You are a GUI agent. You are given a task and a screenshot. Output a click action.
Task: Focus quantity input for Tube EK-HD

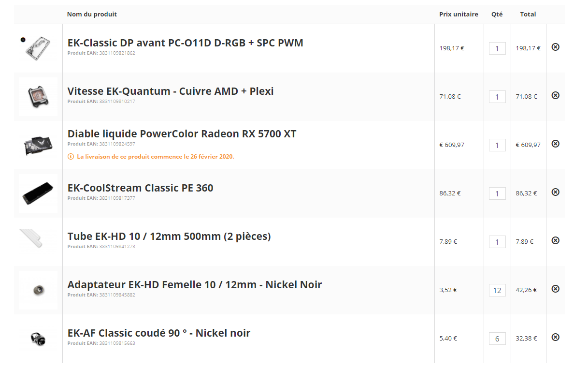[497, 242]
